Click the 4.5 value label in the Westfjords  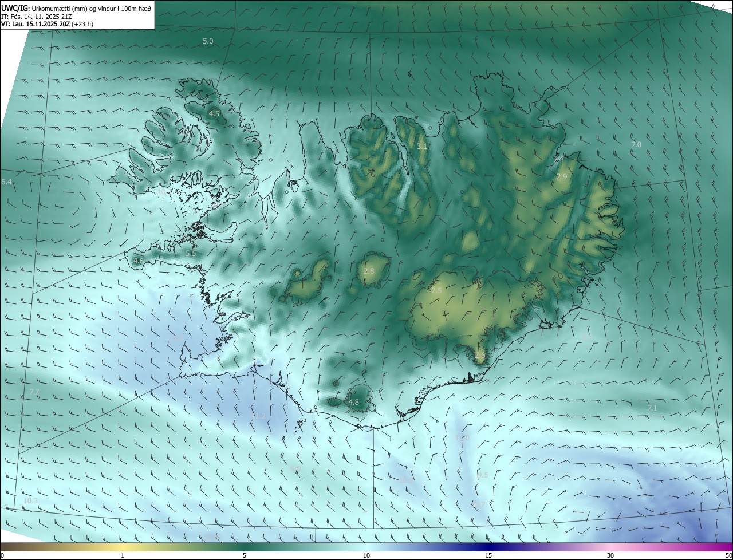point(214,114)
